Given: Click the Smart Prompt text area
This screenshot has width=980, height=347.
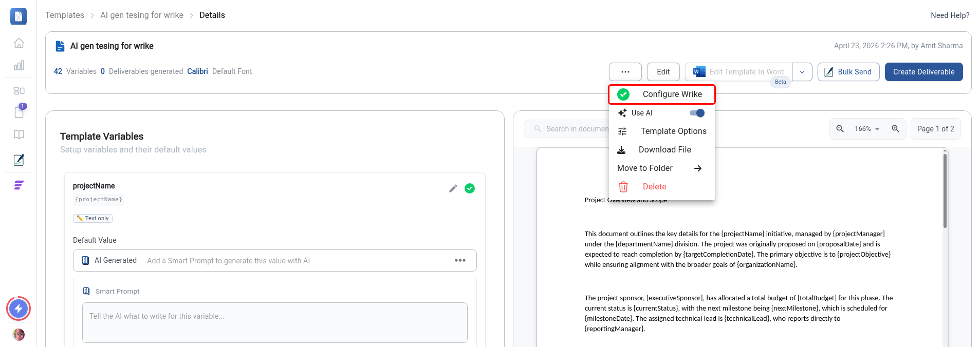Looking at the screenshot, I should point(275,322).
